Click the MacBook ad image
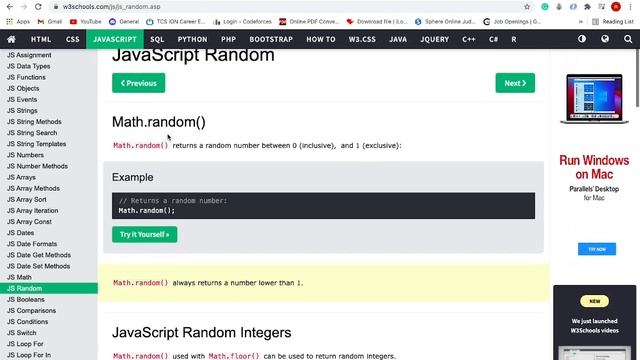The width and height of the screenshot is (640, 360). coord(594,99)
